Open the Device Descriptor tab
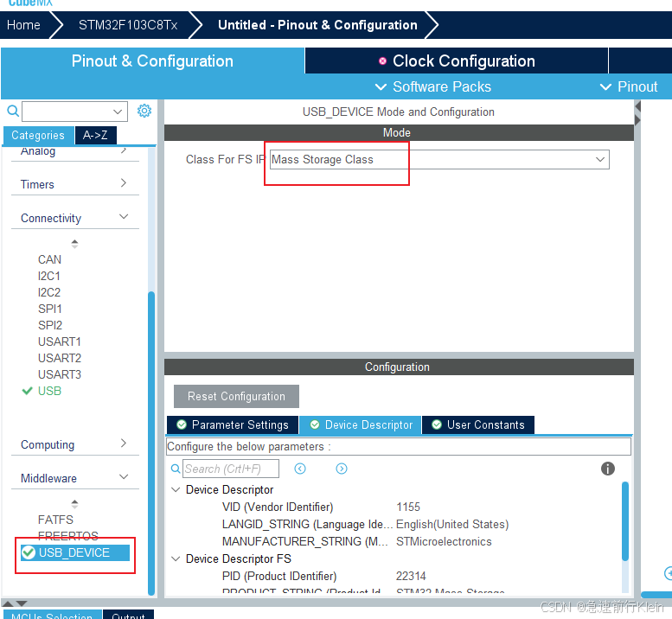672x619 pixels. (360, 424)
